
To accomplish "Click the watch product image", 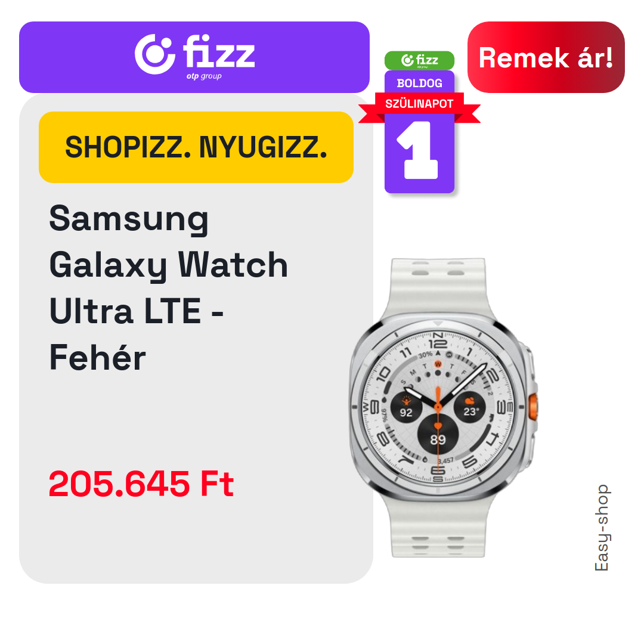I will pos(444,407).
